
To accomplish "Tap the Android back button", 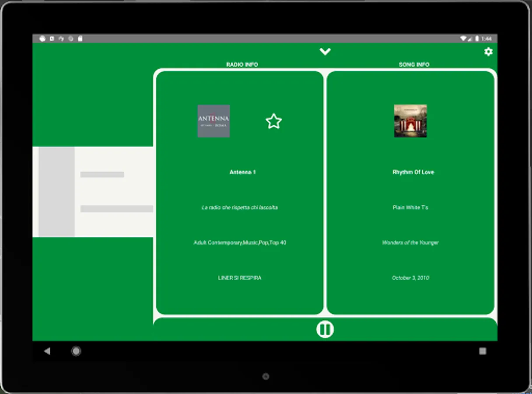I will [x=47, y=351].
